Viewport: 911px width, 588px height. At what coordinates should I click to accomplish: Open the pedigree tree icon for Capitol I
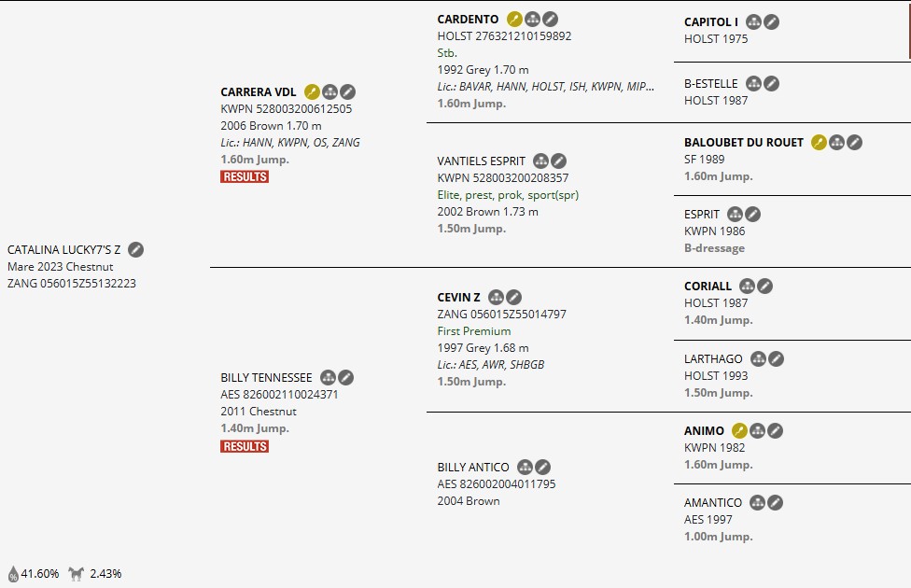pos(753,21)
